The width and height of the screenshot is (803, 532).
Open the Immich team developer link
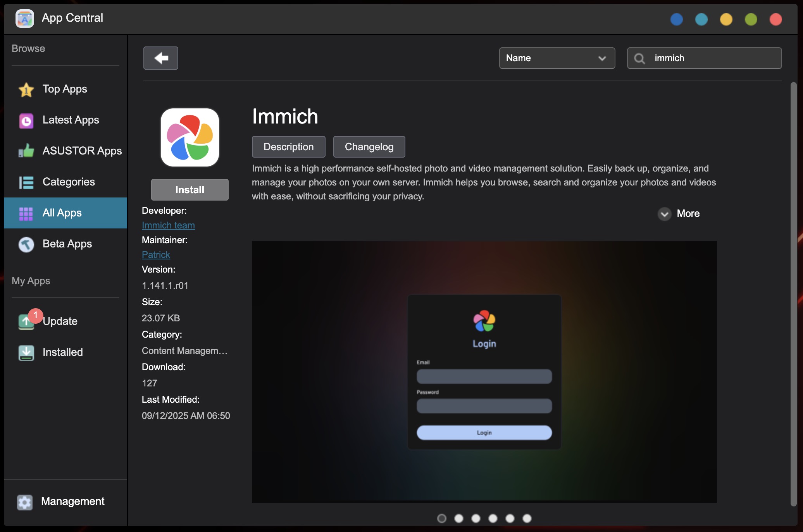click(168, 225)
